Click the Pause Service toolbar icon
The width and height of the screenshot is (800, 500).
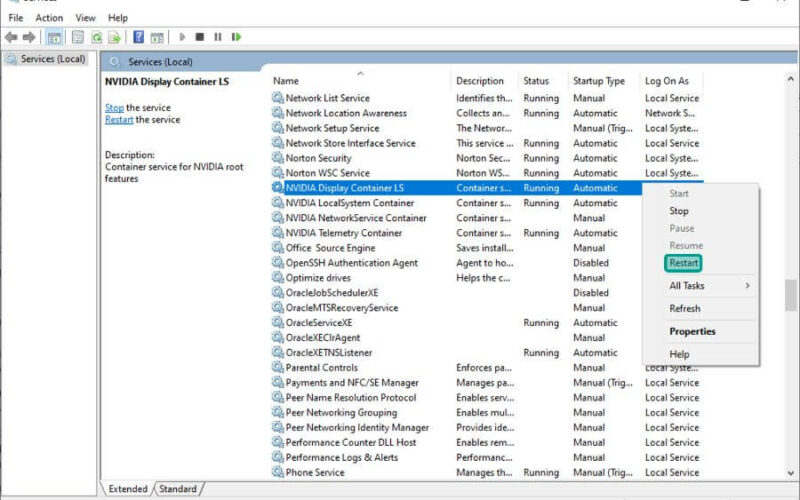coord(218,37)
